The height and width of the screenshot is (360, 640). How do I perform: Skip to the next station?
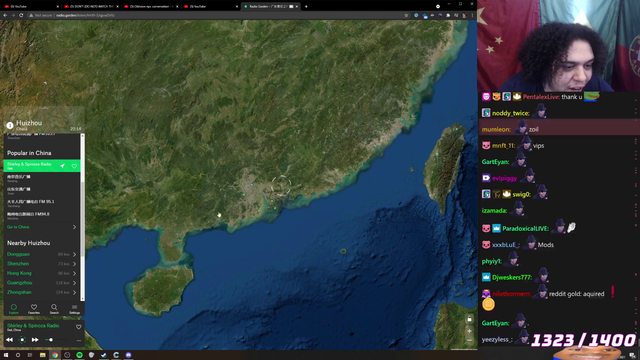pos(35,340)
